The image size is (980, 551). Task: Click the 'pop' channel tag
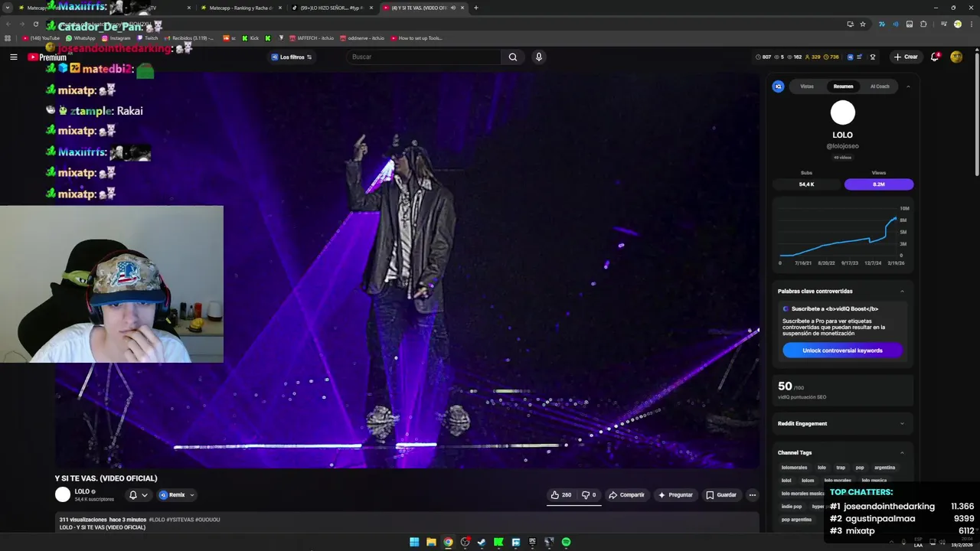point(860,468)
